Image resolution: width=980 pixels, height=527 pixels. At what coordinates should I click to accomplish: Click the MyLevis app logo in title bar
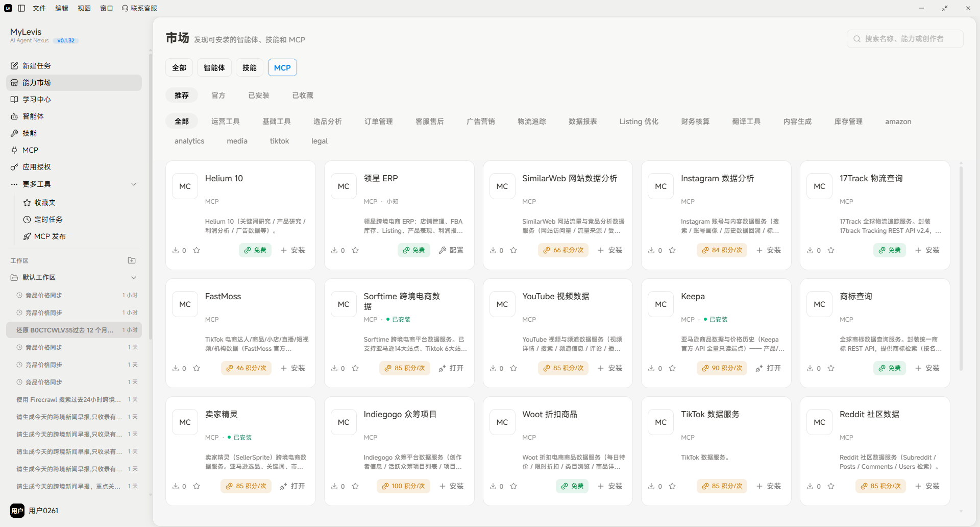pos(8,8)
